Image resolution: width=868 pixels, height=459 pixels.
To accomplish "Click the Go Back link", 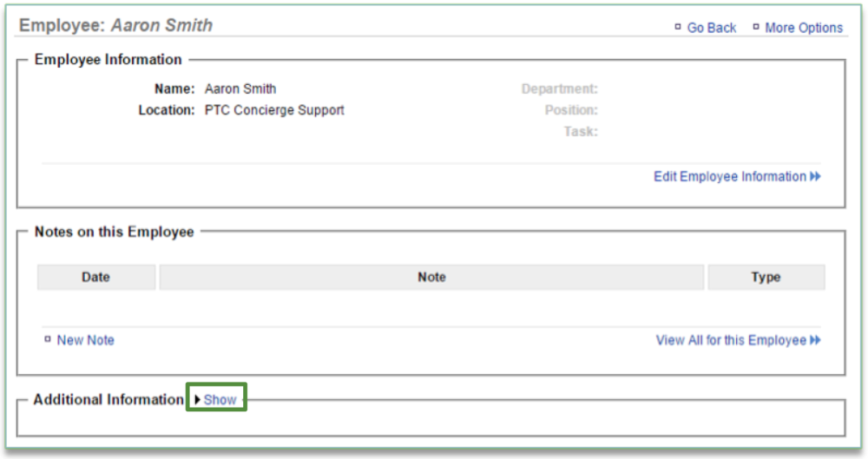I will pyautogui.click(x=711, y=28).
